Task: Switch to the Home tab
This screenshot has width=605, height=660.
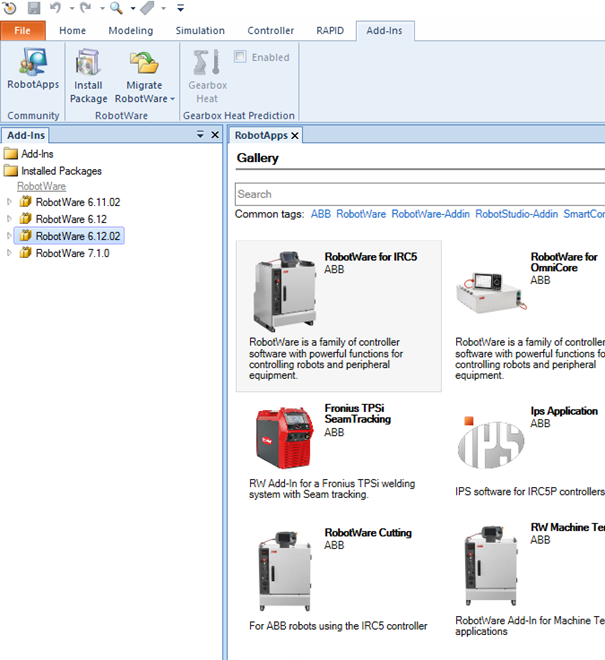Action: 72,31
